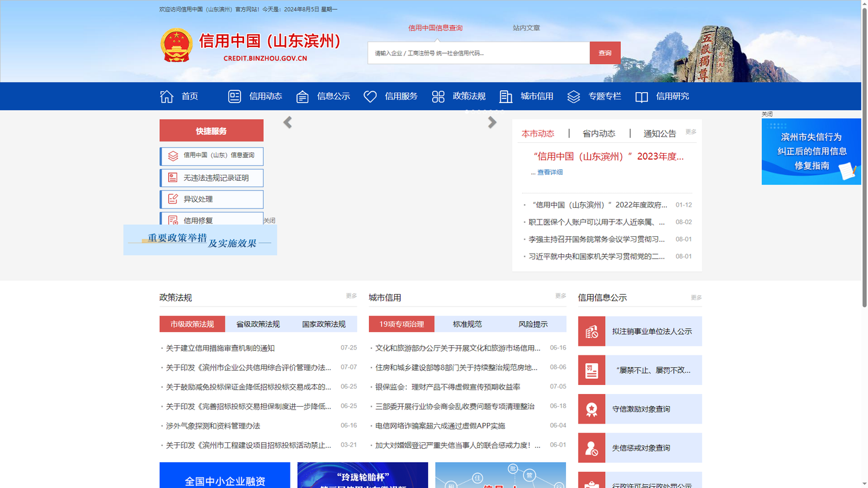This screenshot has width=868, height=488.
Task: Click the home icon beside 首页
Action: [166, 96]
